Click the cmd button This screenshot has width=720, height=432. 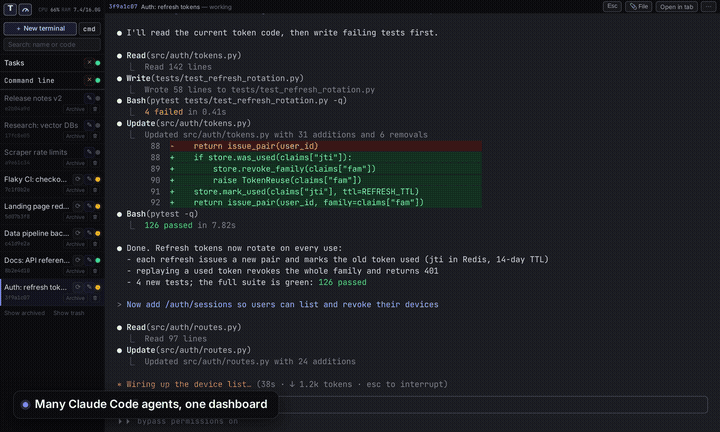pos(89,28)
